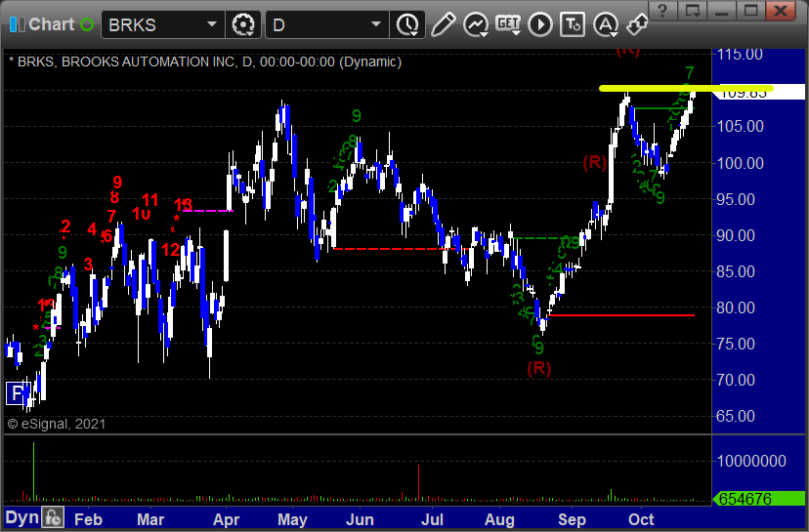Open symbol settings gear menu
The height and width of the screenshot is (532, 809).
[x=243, y=24]
